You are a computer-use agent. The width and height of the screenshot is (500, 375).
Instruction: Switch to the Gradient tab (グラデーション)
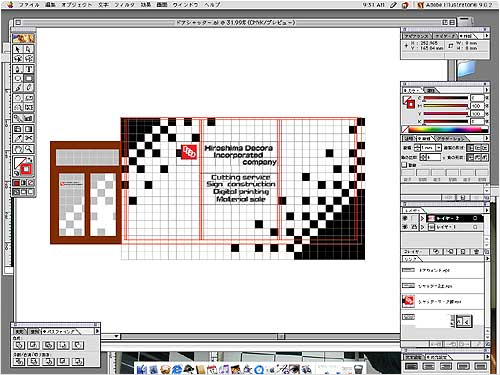point(450,138)
